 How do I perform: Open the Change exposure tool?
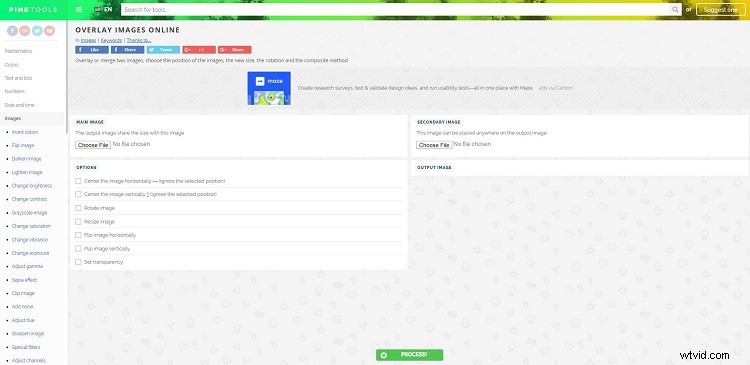coord(30,253)
